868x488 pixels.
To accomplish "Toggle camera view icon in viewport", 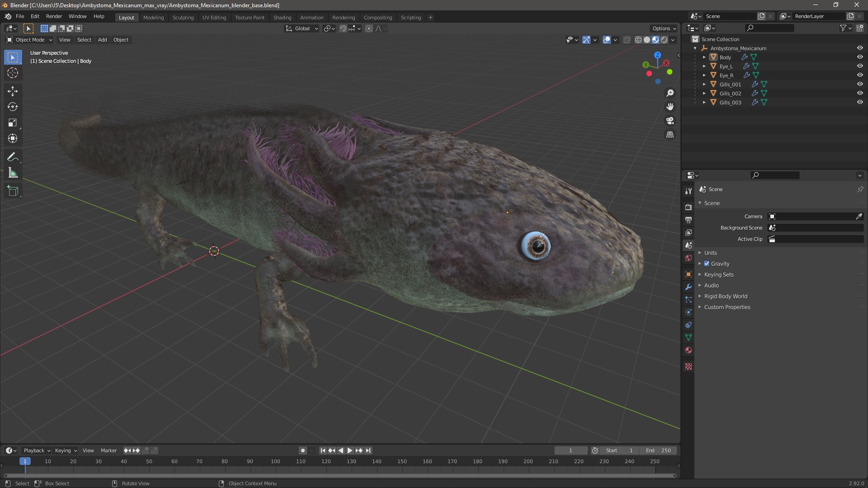I will click(x=670, y=121).
